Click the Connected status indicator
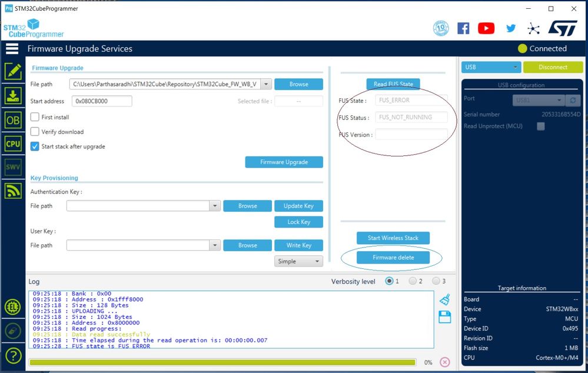588x373 pixels. pos(542,48)
